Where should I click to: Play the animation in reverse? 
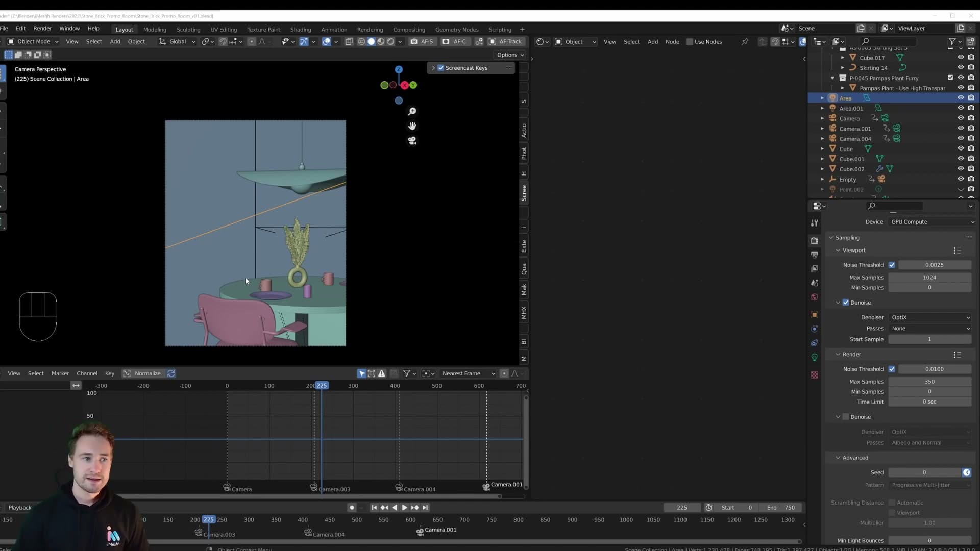(395, 508)
